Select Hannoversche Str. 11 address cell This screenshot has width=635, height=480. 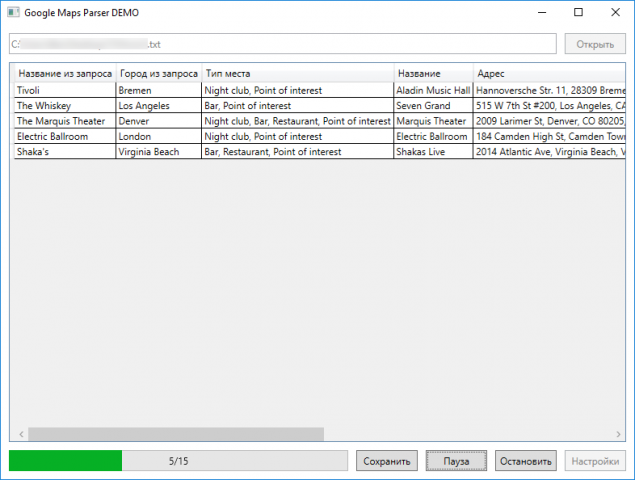[549, 90]
